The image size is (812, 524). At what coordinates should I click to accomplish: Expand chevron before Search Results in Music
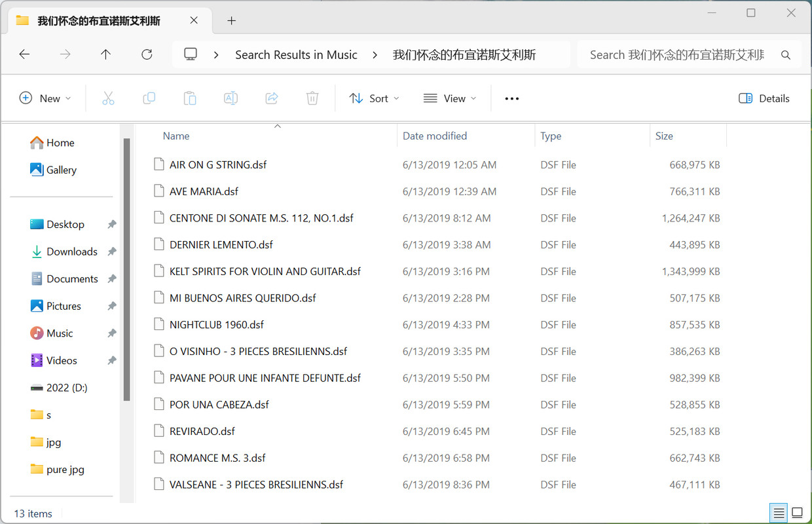click(x=216, y=55)
